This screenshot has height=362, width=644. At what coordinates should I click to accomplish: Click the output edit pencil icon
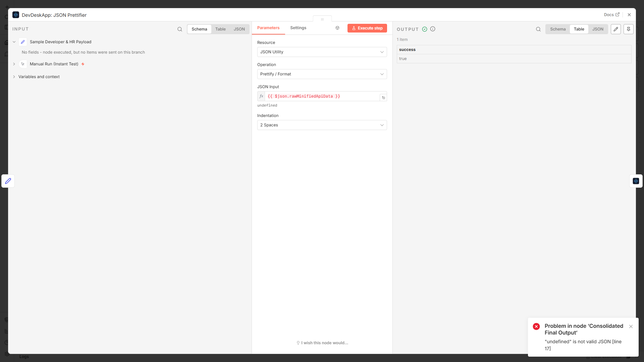coord(616,29)
